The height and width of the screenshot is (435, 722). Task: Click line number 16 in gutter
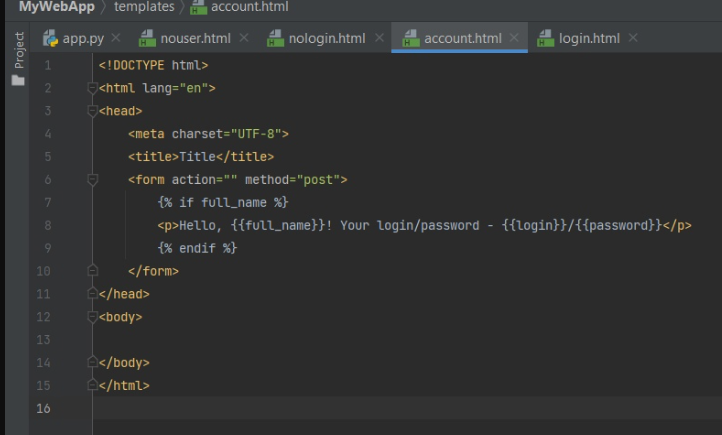pyautogui.click(x=43, y=409)
